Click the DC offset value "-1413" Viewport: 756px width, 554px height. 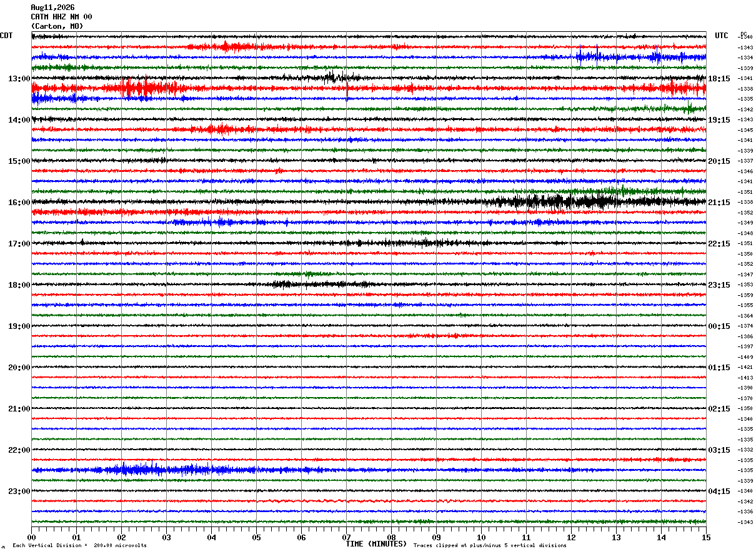tap(745, 378)
